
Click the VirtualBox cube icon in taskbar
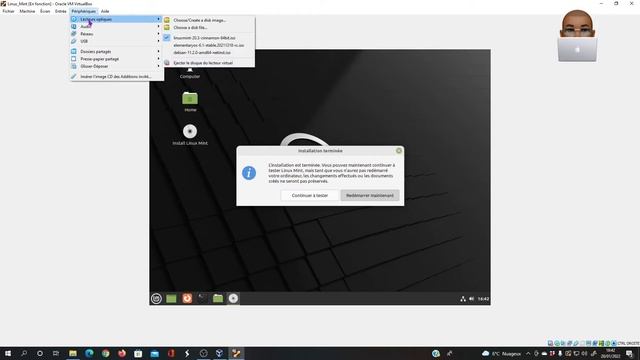point(220,353)
